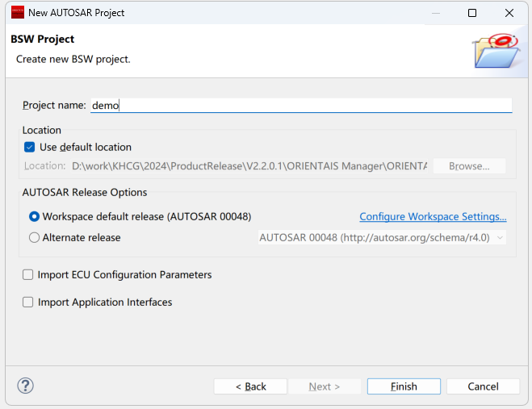Select the Workspace default release radio button
532x409 pixels.
click(35, 217)
